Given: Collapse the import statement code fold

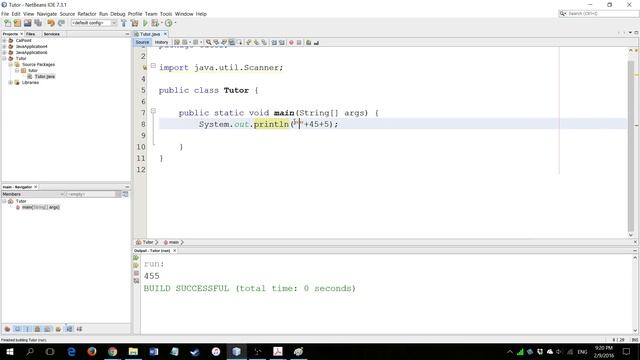Looking at the screenshot, I should point(153,65).
